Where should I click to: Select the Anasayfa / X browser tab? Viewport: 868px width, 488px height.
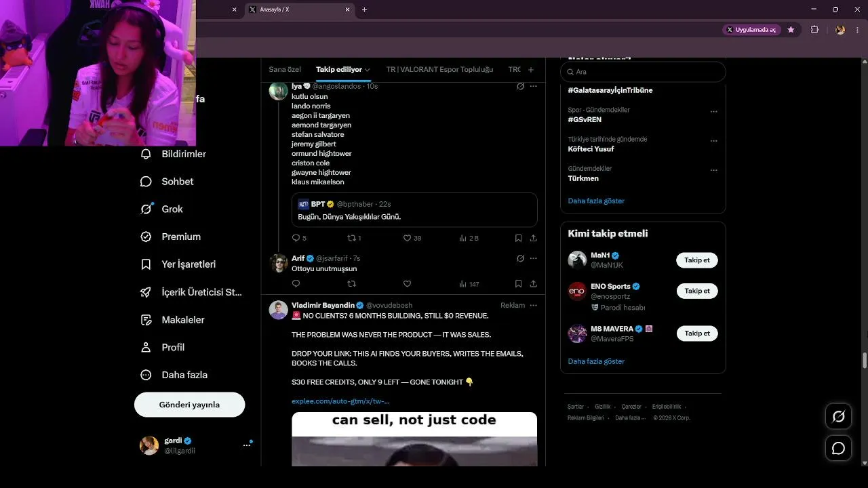pyautogui.click(x=298, y=9)
